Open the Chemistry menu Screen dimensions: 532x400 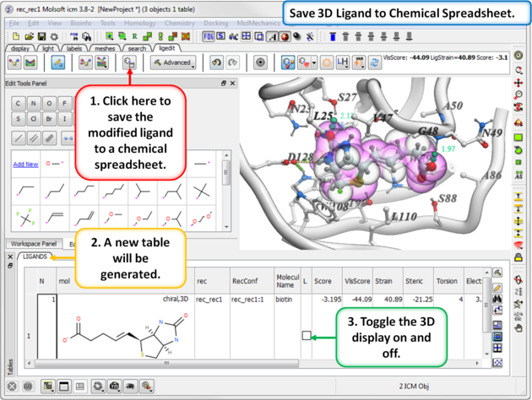(x=179, y=23)
